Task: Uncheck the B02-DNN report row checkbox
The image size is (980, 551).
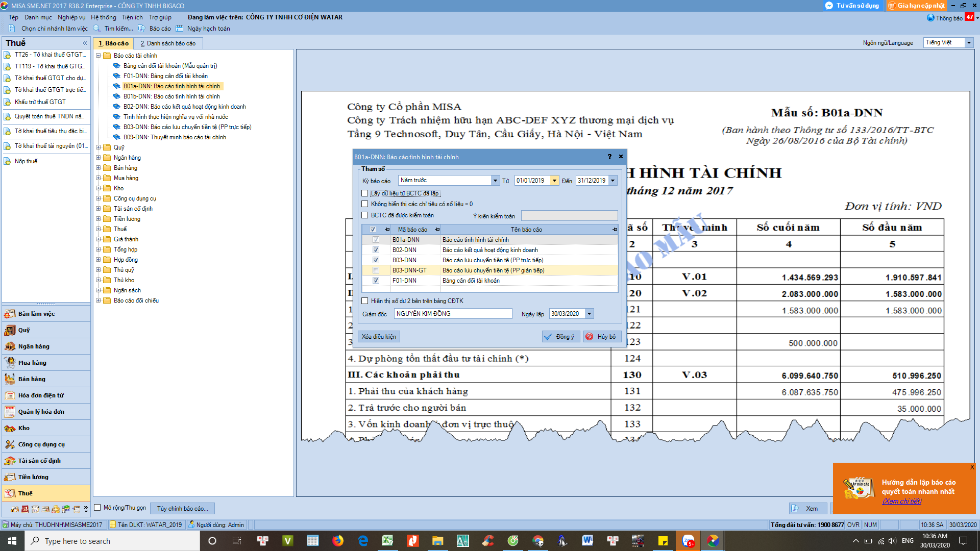Action: (376, 250)
